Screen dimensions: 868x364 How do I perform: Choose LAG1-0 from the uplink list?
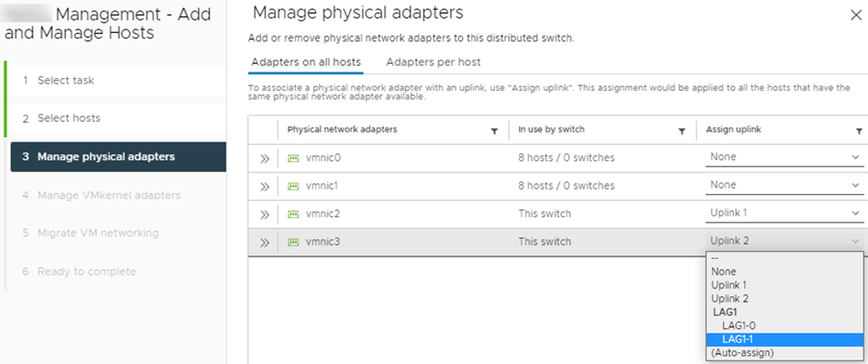pos(739,326)
